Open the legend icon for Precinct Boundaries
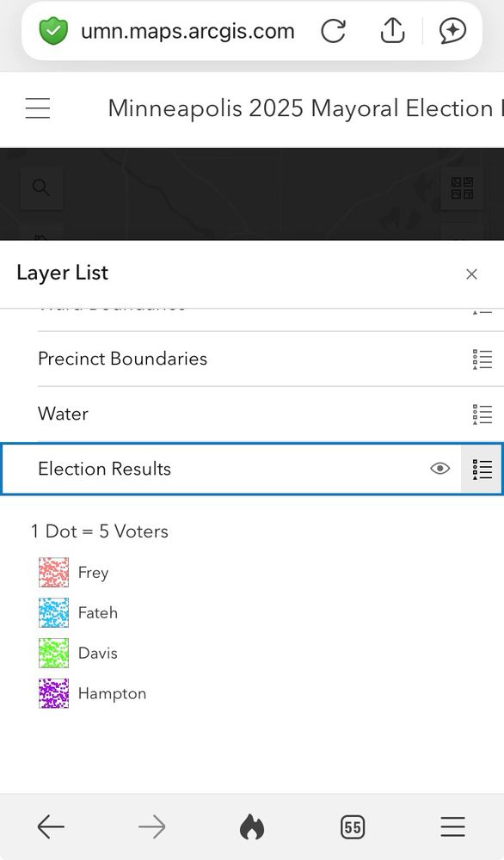504x860 pixels. tap(482, 359)
